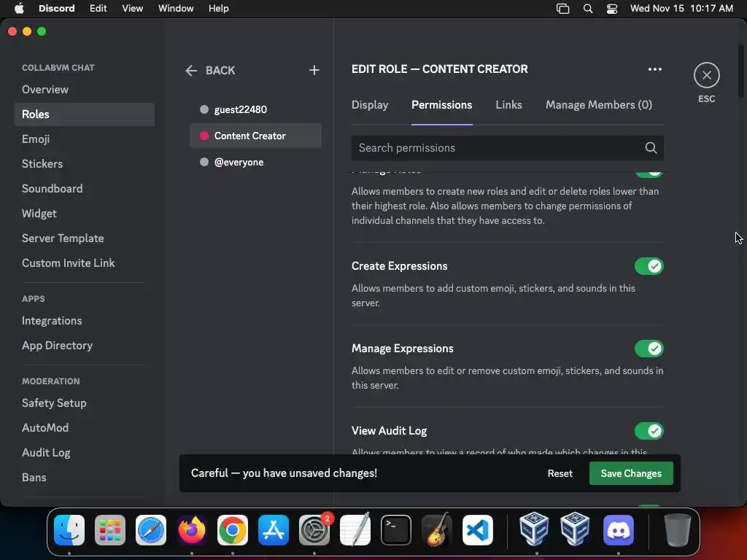Open Soundboard settings page
This screenshot has width=747, height=560.
click(x=85, y=189)
